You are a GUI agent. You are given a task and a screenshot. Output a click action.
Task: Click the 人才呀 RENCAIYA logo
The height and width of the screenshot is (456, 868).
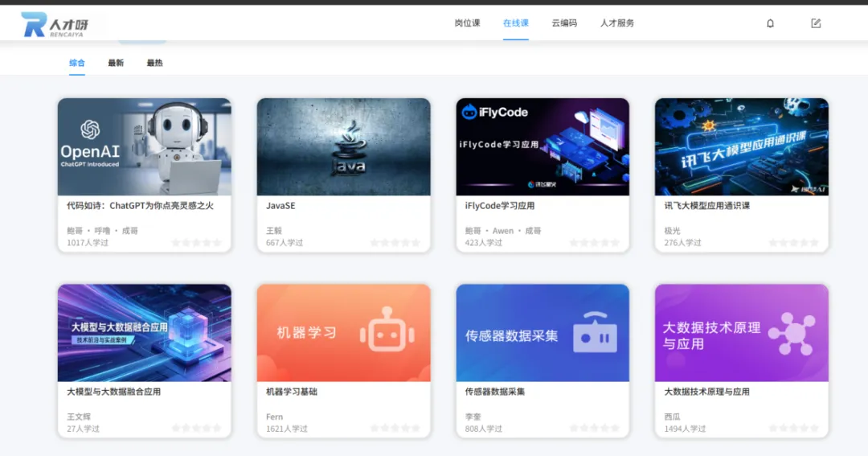click(55, 24)
